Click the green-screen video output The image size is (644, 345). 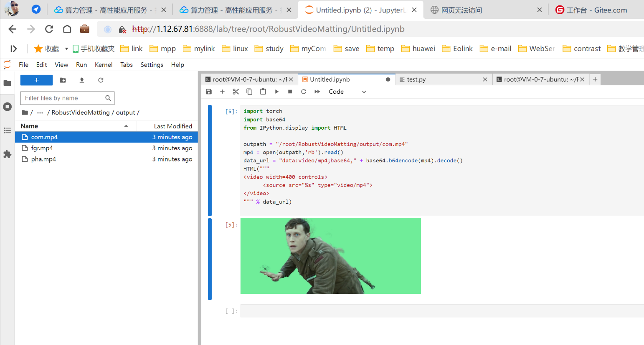(331, 256)
